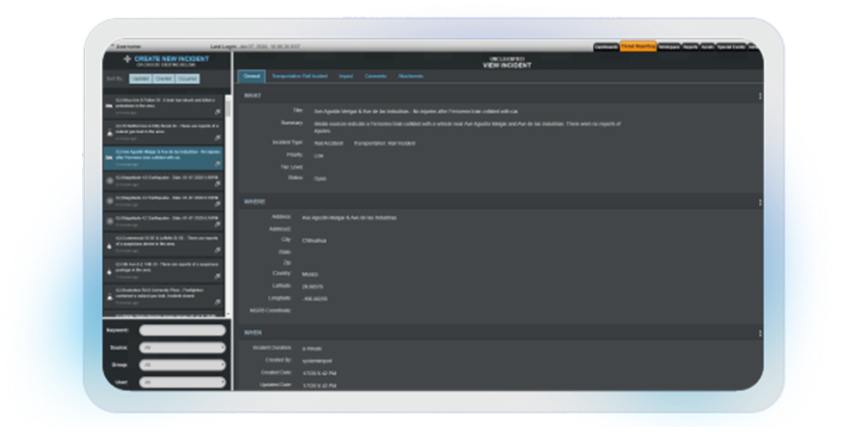Image resolution: width=868 pixels, height=432 pixels.
Task: Click the earthquake icon on first Magnitude incident
Action: click(108, 180)
